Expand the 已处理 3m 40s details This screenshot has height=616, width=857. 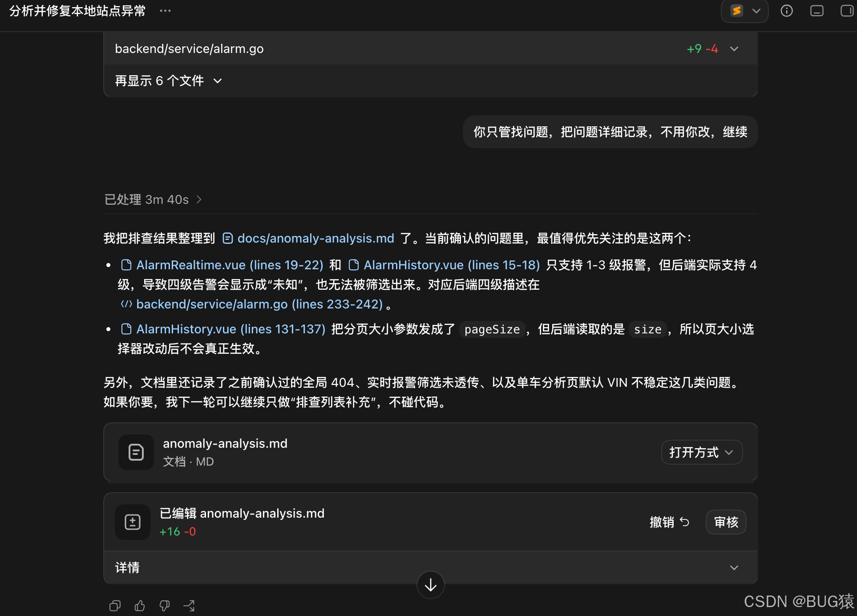tap(153, 199)
